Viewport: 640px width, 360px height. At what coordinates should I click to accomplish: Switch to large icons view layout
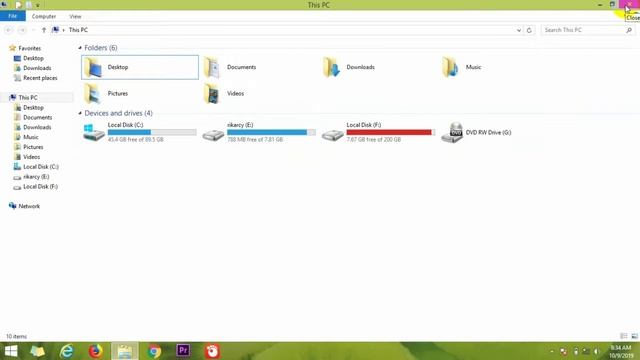(x=634, y=336)
